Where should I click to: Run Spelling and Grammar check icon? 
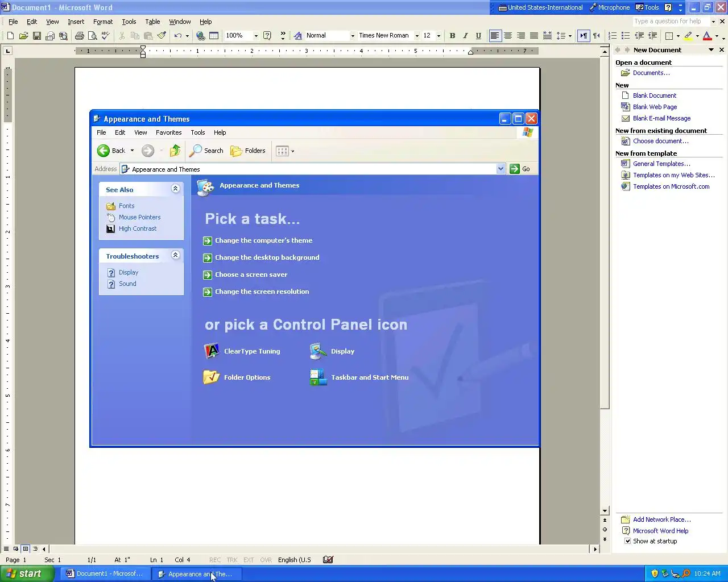point(106,36)
